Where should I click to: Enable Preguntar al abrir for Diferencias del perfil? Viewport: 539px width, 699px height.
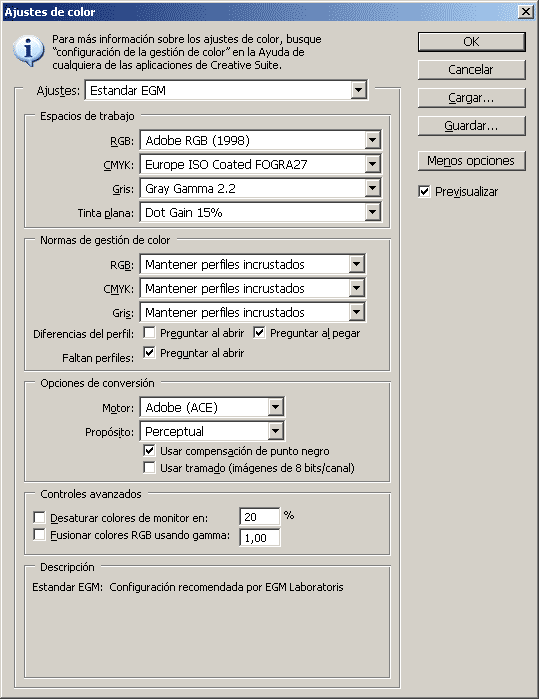tap(149, 333)
